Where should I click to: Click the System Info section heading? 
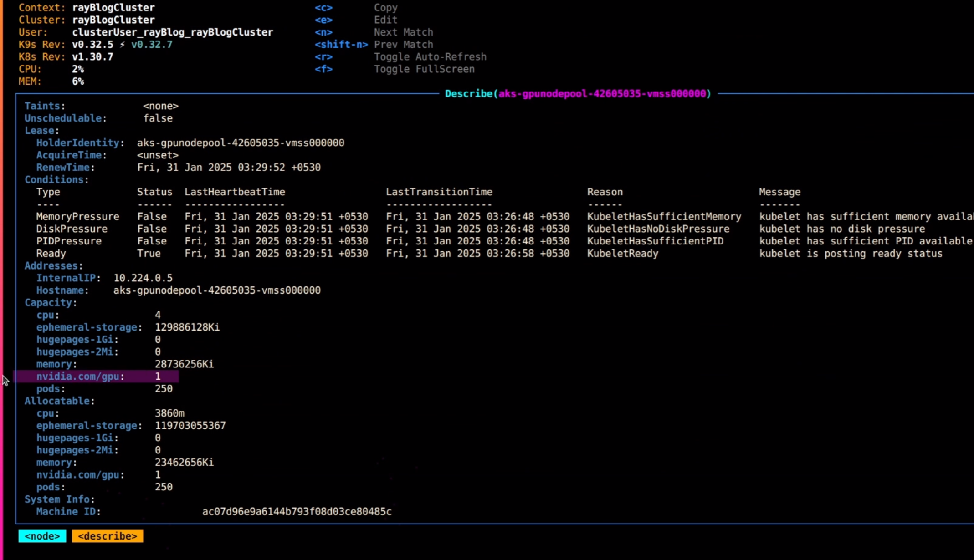click(60, 499)
